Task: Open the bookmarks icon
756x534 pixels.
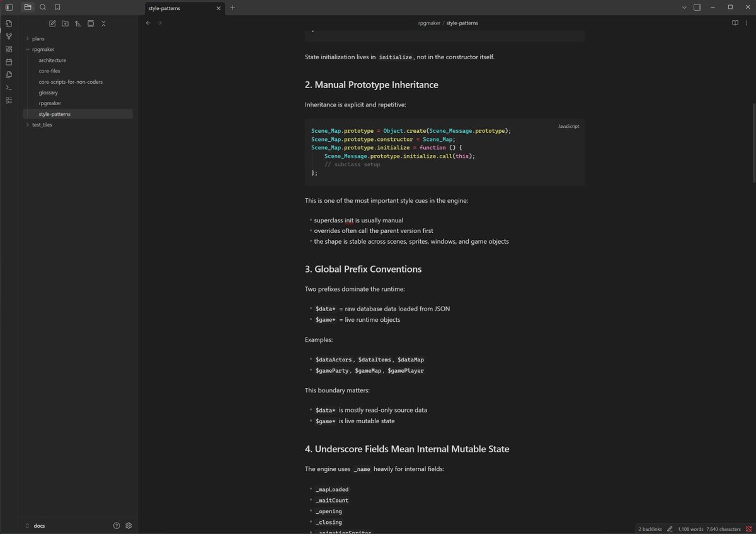Action: click(57, 8)
